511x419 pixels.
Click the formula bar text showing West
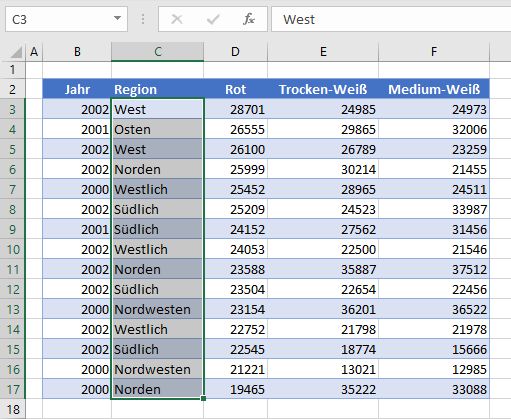tap(299, 20)
